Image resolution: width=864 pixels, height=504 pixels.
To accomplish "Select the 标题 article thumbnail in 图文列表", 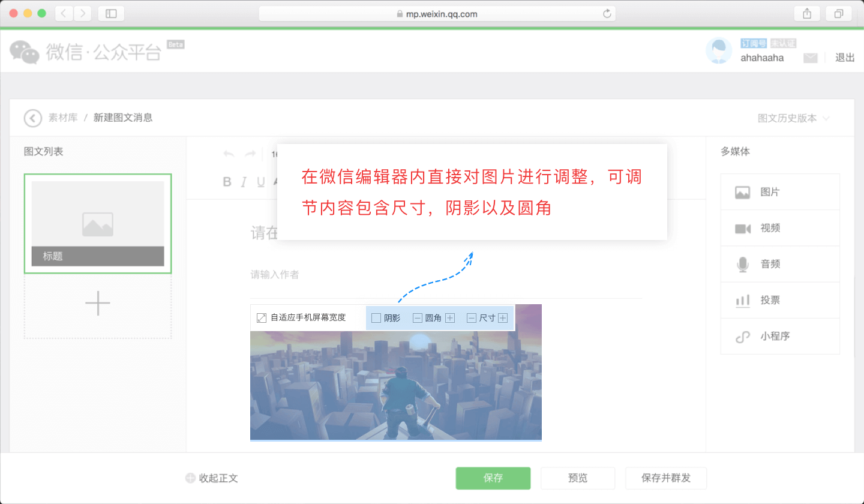I will [x=98, y=224].
